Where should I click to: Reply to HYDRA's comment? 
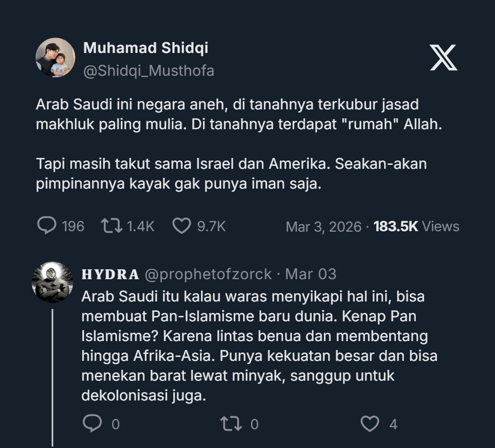click(x=92, y=424)
